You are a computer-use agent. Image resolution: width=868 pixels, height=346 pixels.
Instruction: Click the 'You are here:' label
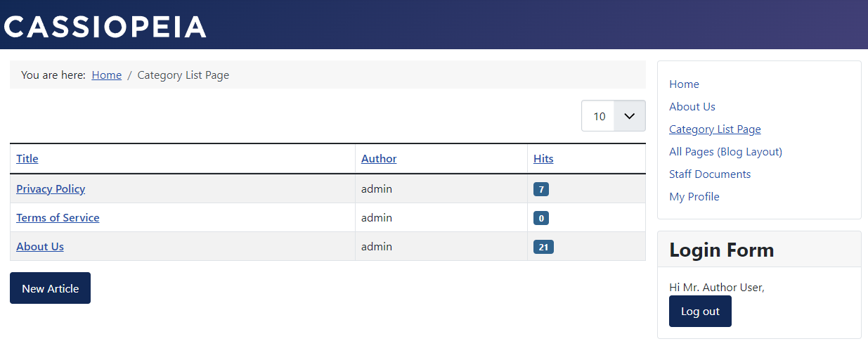[53, 75]
